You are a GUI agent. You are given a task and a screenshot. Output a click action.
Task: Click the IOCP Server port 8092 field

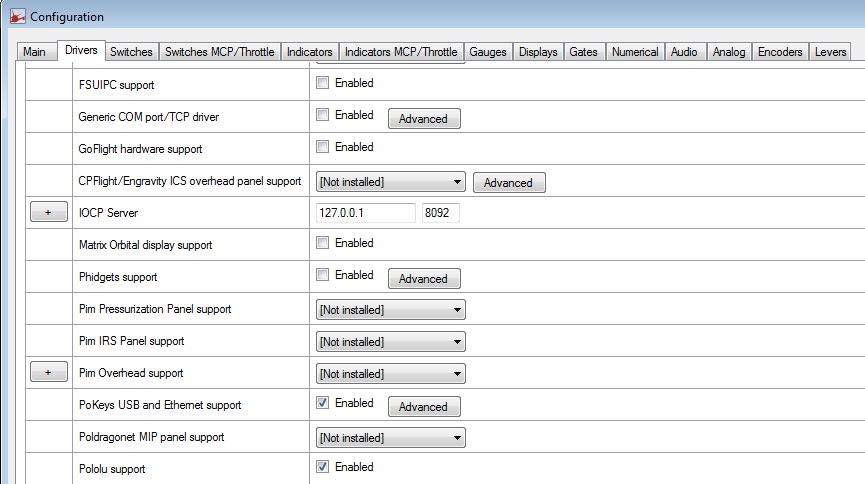[x=440, y=213]
